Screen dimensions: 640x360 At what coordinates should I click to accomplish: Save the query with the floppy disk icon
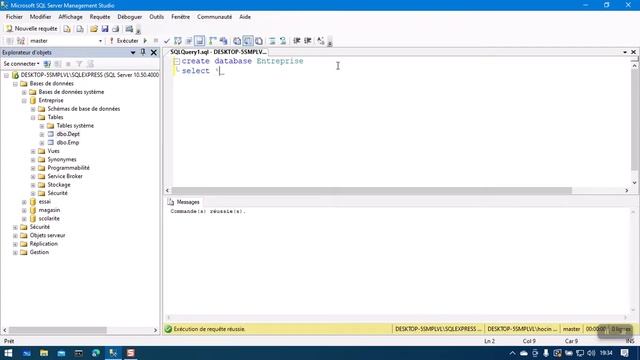tap(105, 29)
